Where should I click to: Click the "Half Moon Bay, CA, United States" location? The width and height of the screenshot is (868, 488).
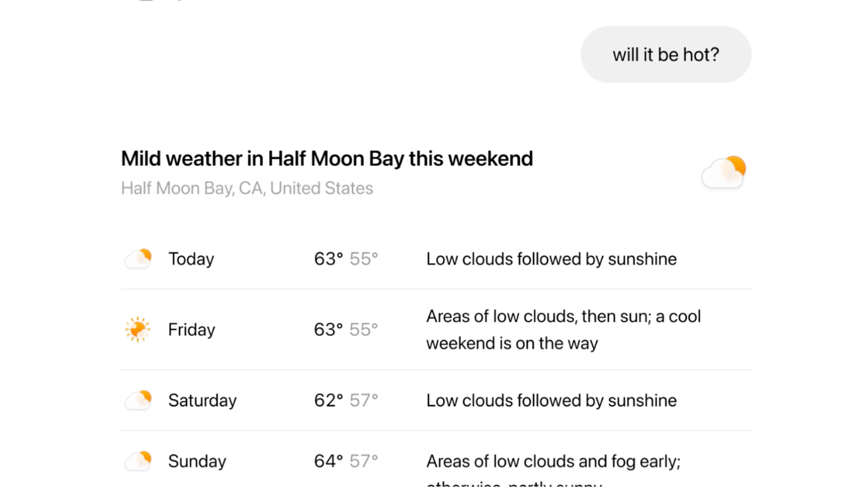tap(247, 188)
